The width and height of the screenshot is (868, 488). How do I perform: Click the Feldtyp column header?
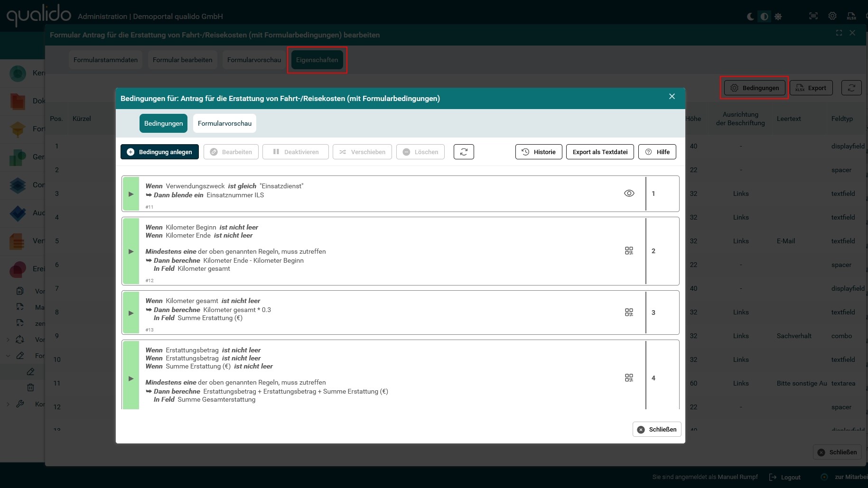pyautogui.click(x=842, y=119)
